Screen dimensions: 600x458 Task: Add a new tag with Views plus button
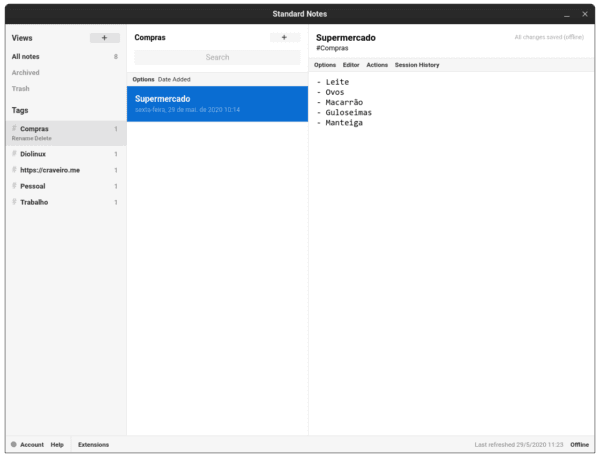(x=104, y=37)
